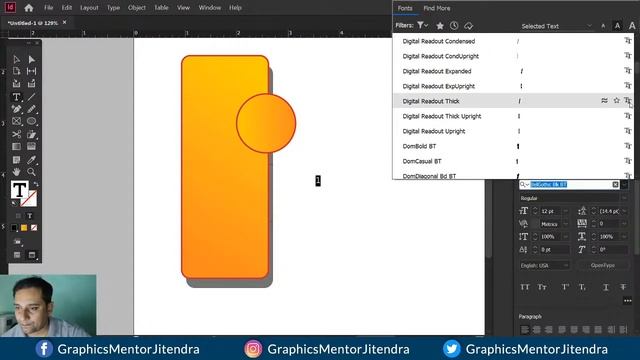
Task: Close the Untitled-1 document tab
Action: 64,22
